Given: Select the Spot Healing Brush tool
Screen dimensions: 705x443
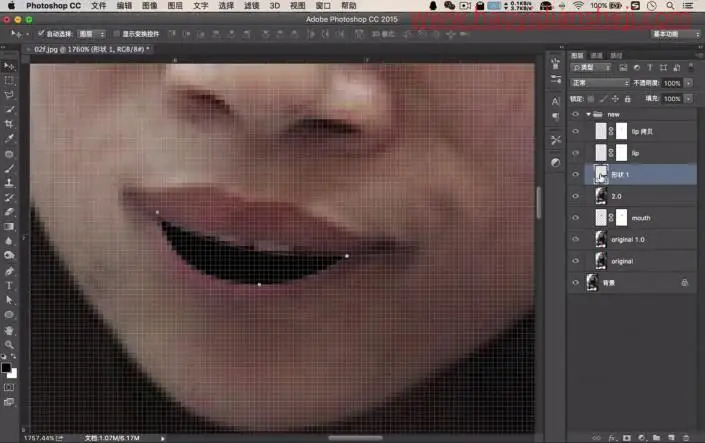Looking at the screenshot, I should point(9,154).
